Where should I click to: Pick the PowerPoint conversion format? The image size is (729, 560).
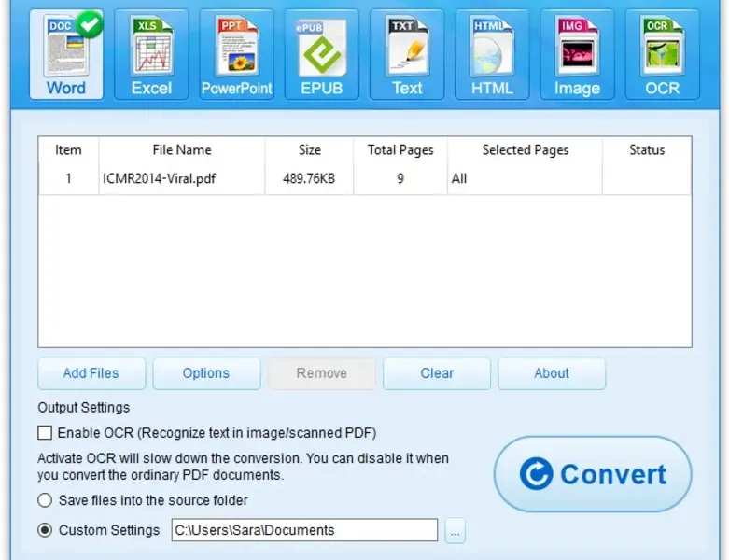coord(237,54)
